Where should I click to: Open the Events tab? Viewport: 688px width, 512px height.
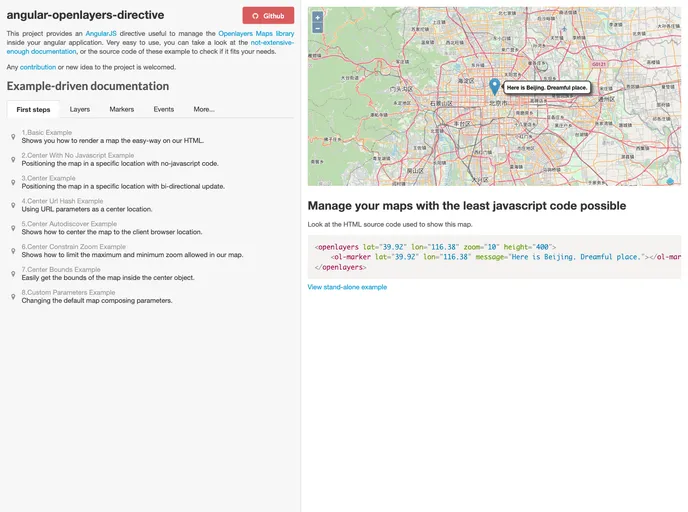pos(164,109)
